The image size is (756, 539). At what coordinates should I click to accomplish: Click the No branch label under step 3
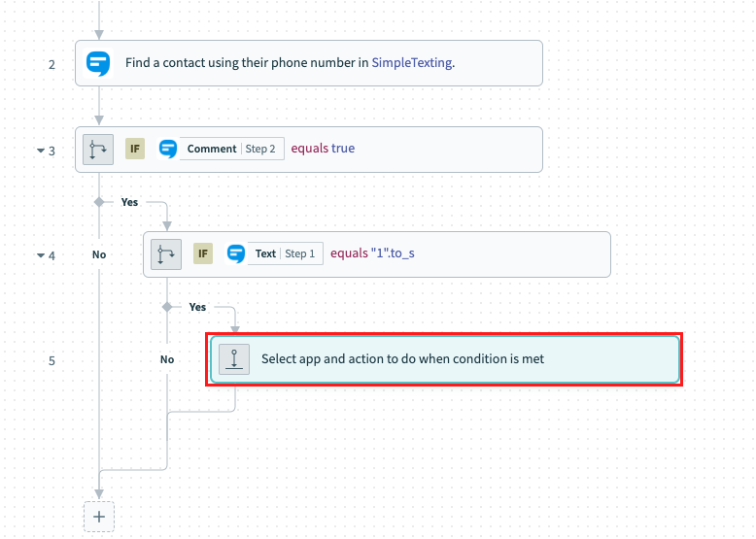[99, 254]
